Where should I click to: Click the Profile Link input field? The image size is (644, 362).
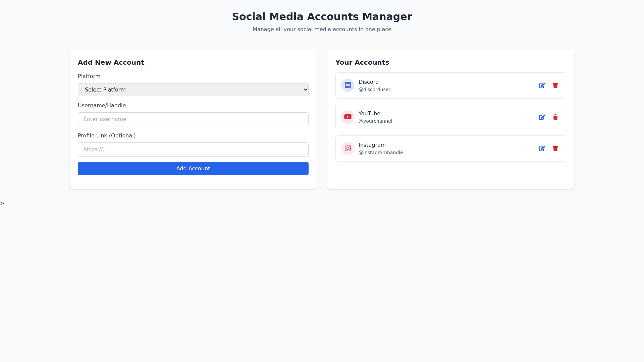coord(193,149)
